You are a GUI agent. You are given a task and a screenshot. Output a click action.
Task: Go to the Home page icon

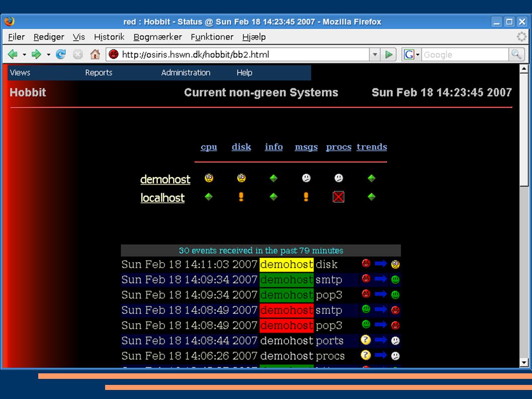95,54
